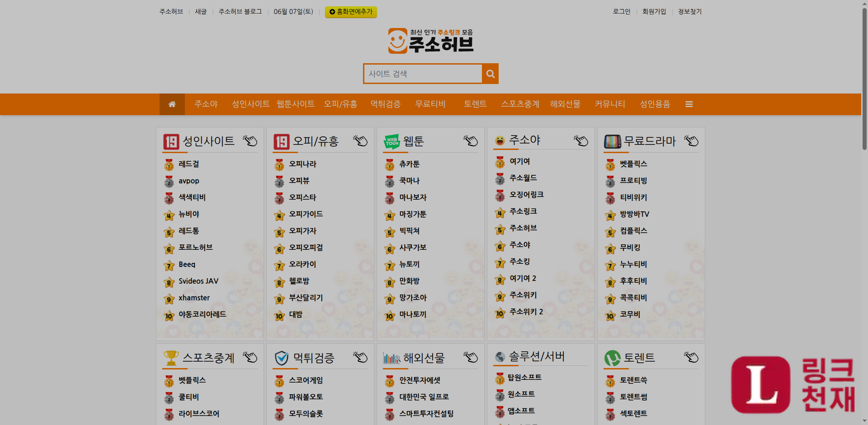Viewport: 868px width, 425px height.
Task: Open the 마나보자 link
Action: point(413,198)
